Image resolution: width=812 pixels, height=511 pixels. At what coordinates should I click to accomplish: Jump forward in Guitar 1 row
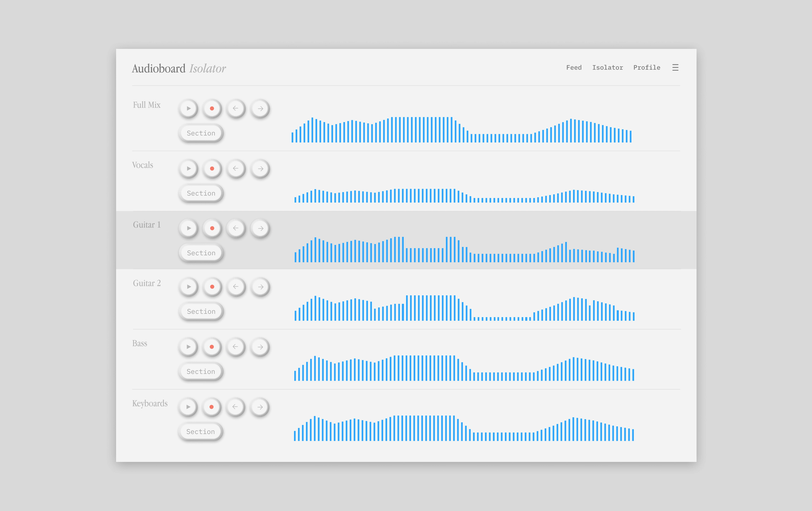pyautogui.click(x=260, y=228)
